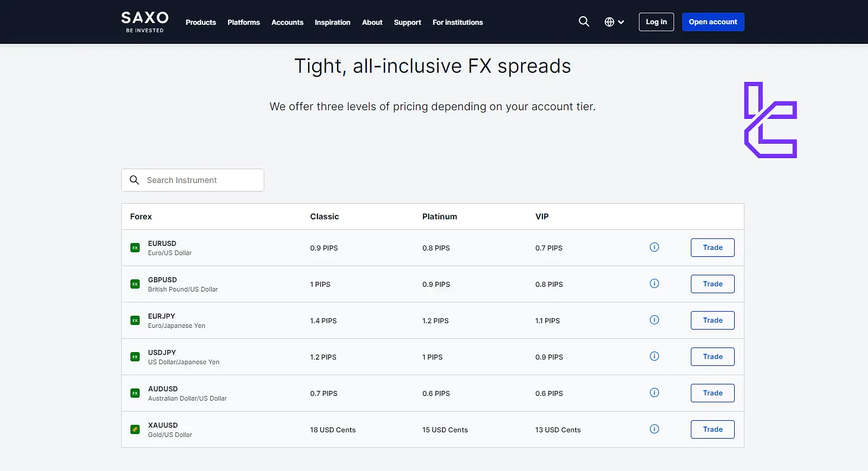Expand the language selector chevron
The width and height of the screenshot is (868, 471).
tap(621, 23)
